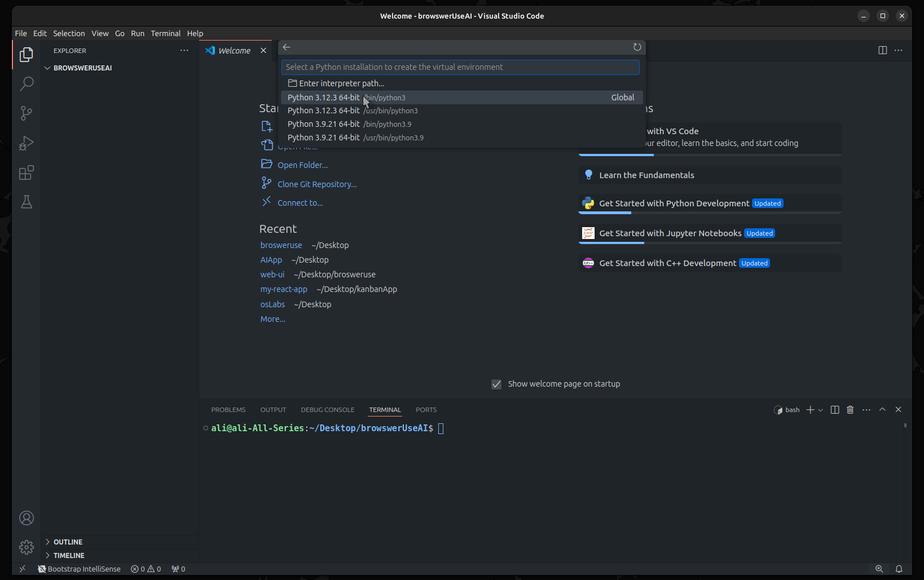Open the Run and Debug view
924x580 pixels.
coord(26,143)
